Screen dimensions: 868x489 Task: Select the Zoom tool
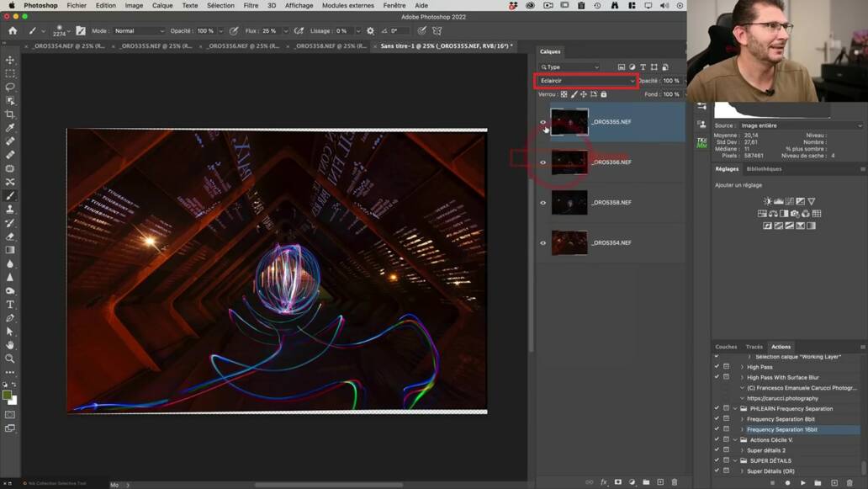point(11,358)
